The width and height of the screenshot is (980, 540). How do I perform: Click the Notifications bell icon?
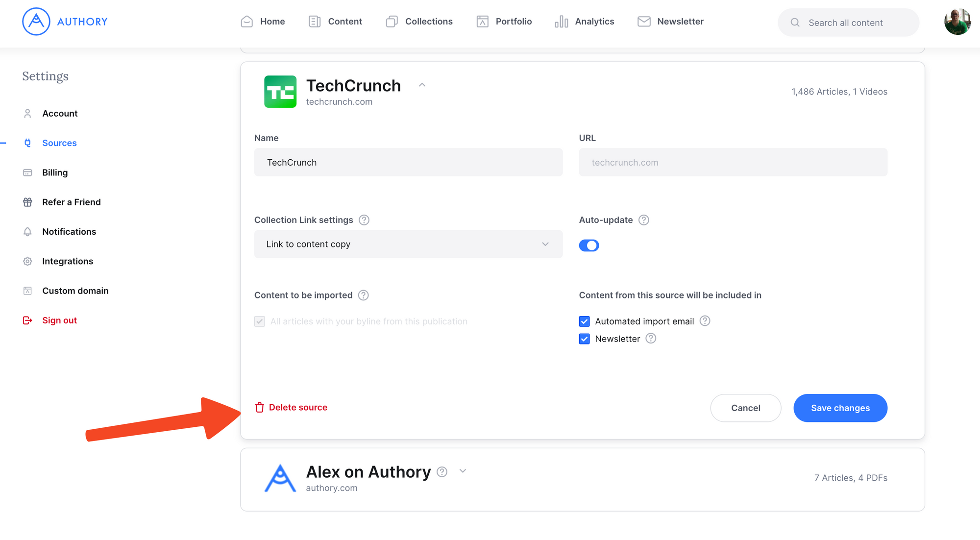27,232
